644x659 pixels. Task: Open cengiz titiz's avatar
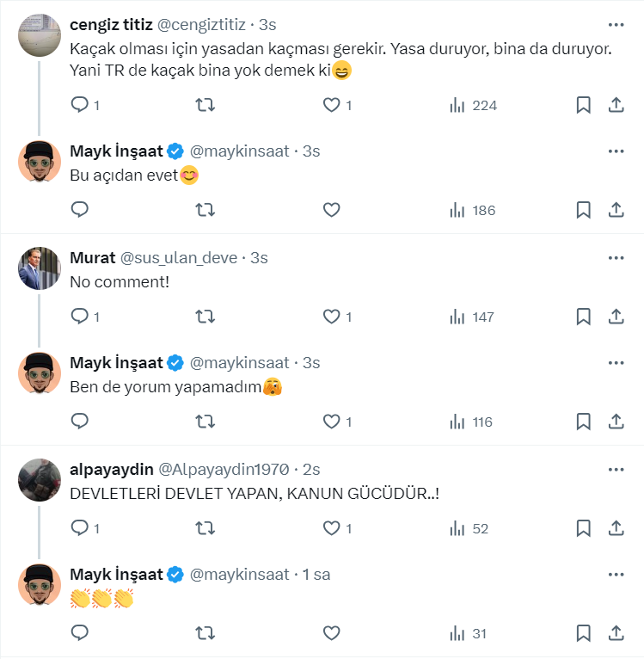pyautogui.click(x=40, y=36)
